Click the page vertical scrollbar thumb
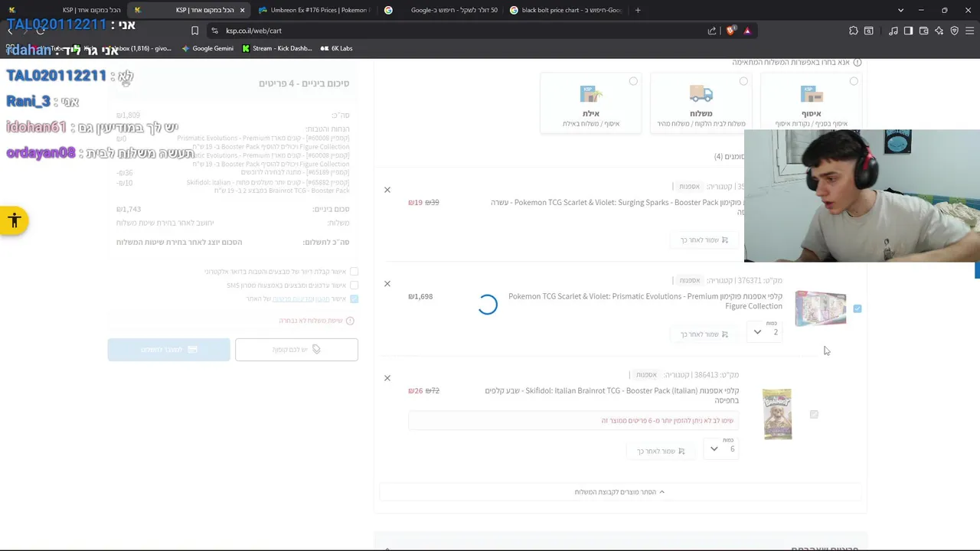This screenshot has width=980, height=551. click(977, 270)
